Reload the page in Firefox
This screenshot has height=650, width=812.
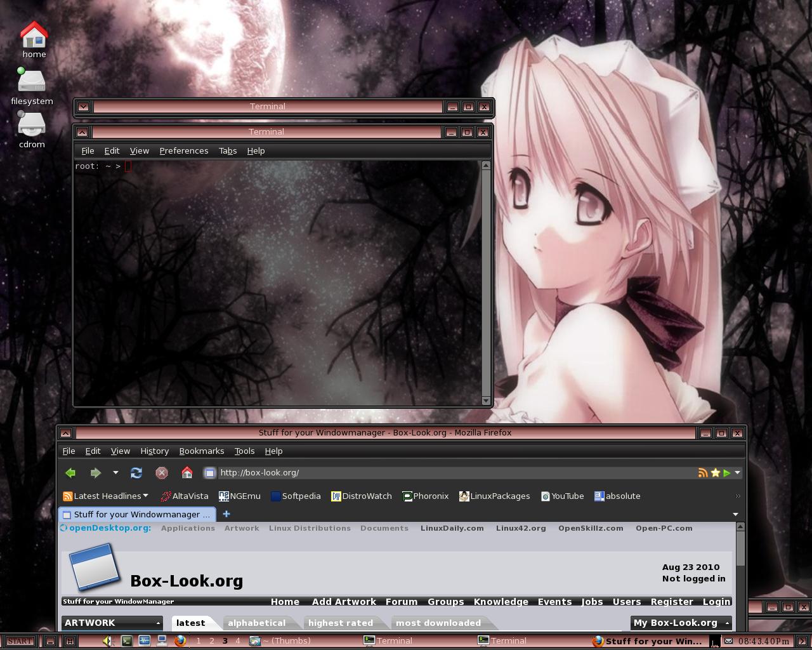click(x=136, y=473)
